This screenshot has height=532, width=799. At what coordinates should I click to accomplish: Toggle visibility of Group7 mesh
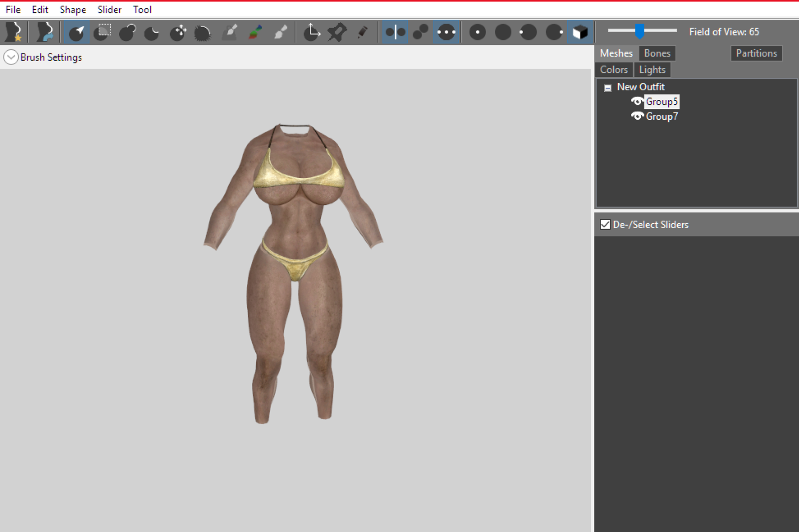pyautogui.click(x=637, y=116)
